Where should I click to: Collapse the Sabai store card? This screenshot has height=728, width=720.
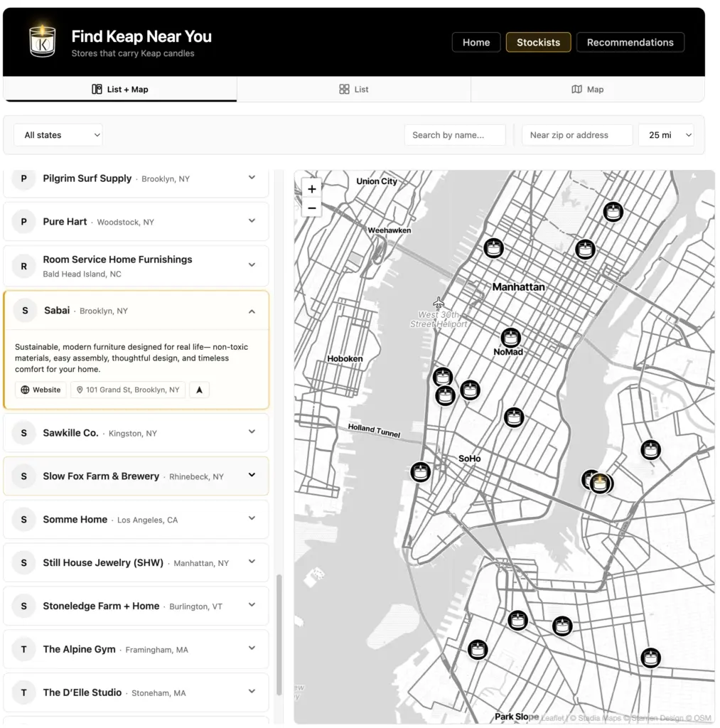tap(252, 311)
